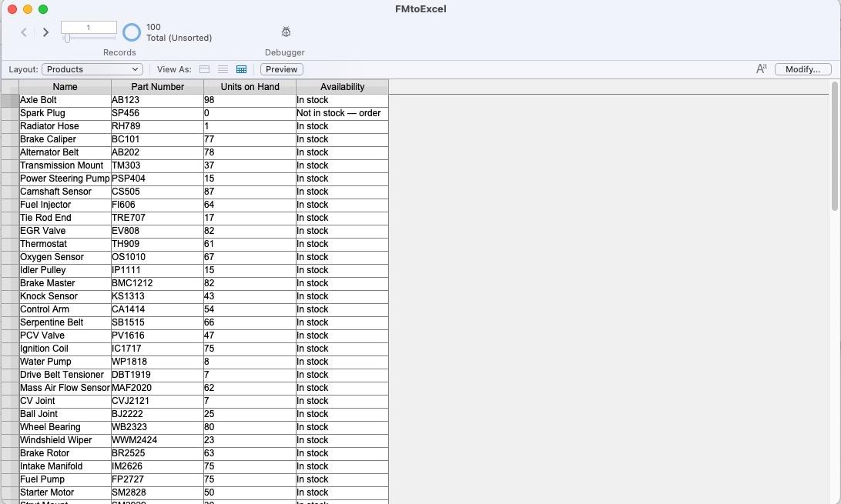This screenshot has height=504, width=841.
Task: Click the Availability column header
Action: point(342,86)
